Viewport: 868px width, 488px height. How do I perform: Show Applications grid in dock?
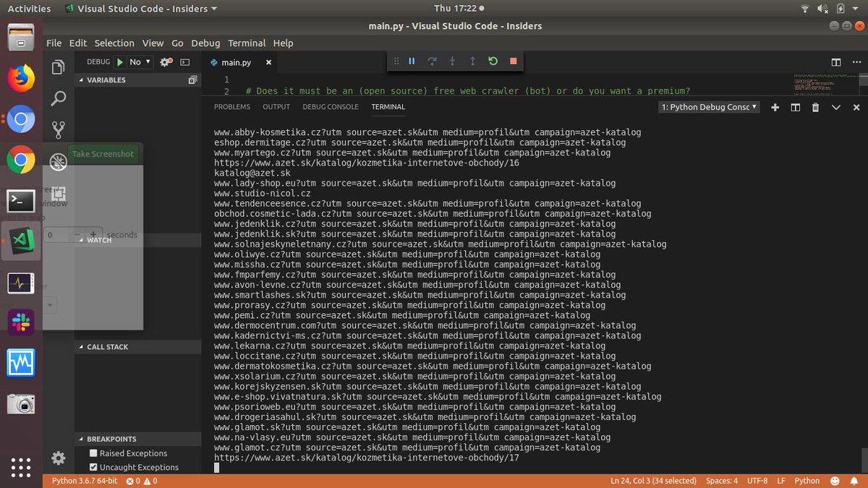(x=21, y=467)
